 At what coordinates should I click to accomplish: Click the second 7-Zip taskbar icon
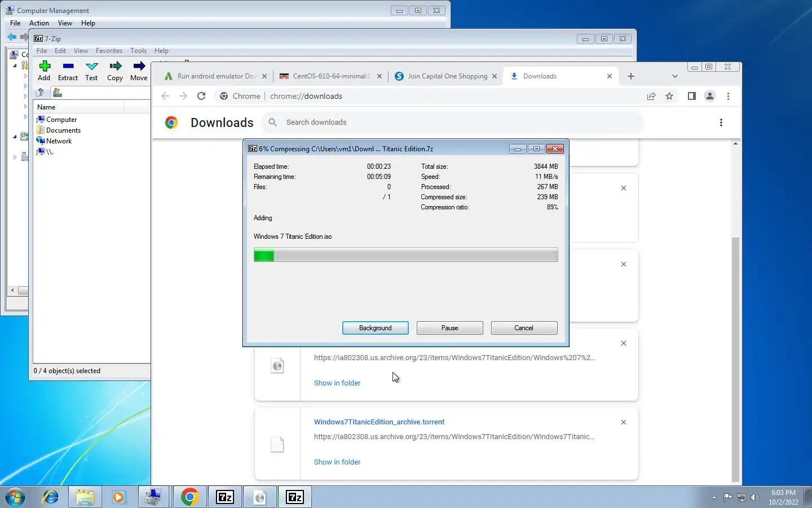point(295,497)
